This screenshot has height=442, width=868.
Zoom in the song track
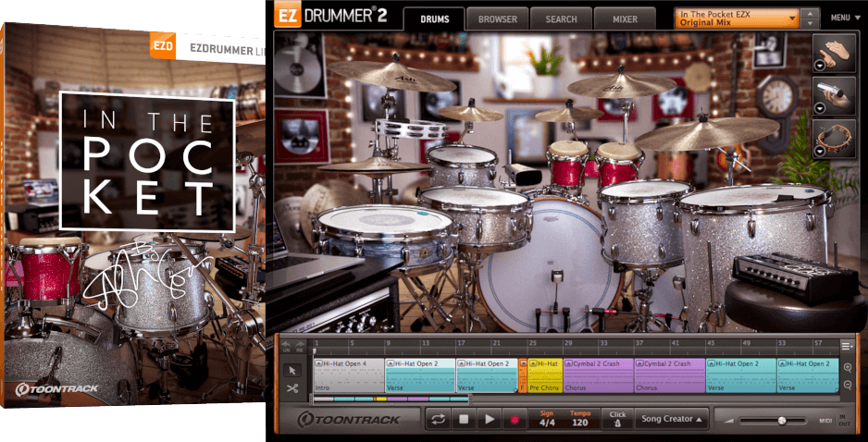pyautogui.click(x=848, y=368)
